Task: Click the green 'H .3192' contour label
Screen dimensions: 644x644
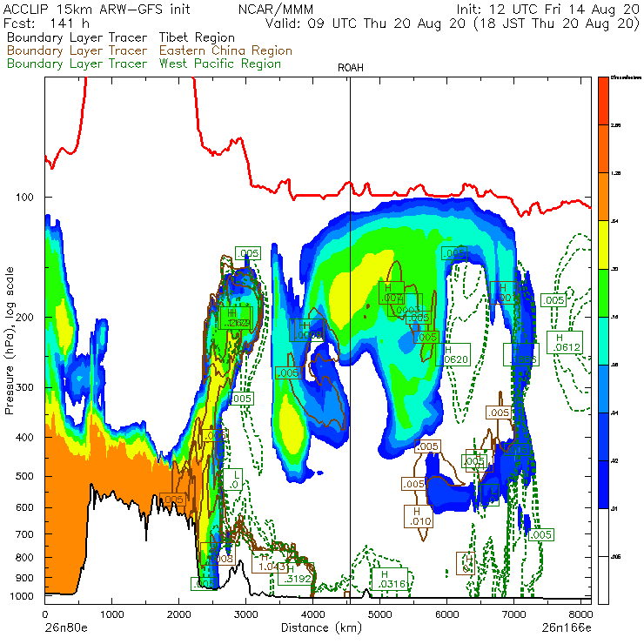Action: click(296, 574)
